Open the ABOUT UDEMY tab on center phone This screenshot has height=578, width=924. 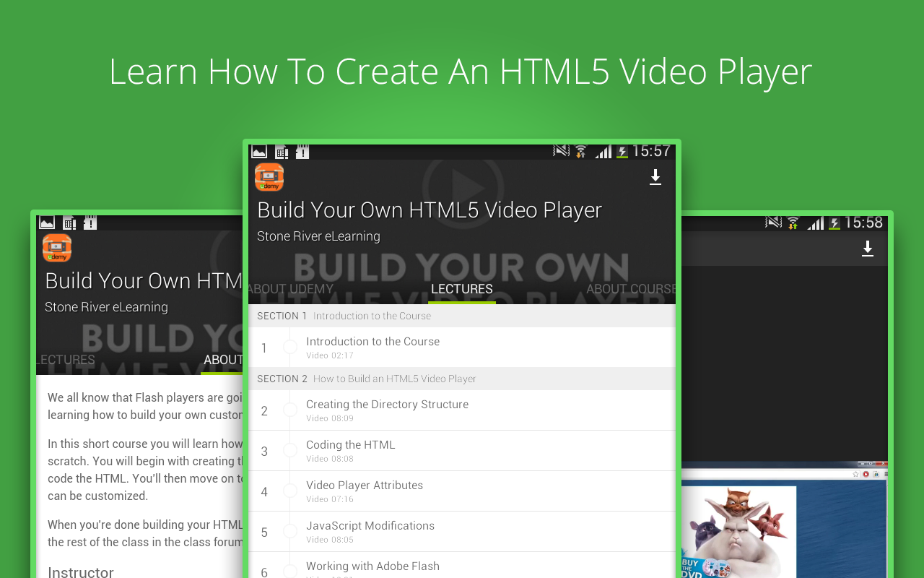291,289
